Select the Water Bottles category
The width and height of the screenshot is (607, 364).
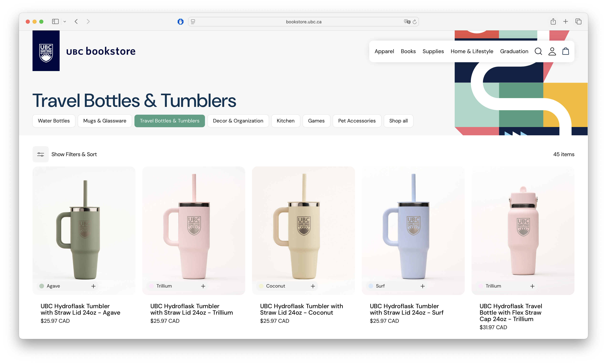(54, 121)
